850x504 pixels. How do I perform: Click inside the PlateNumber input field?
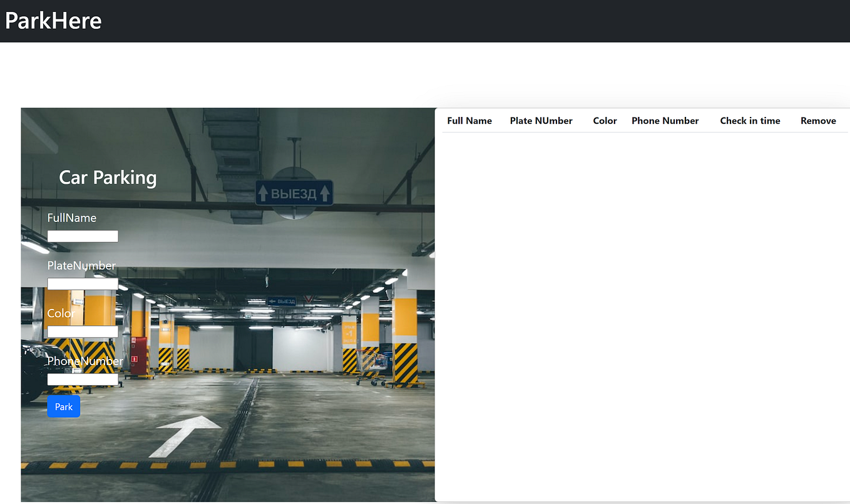(83, 283)
